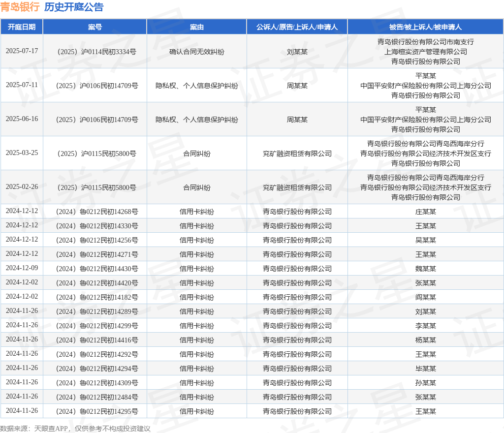Viewport: 504px width, 433px height.
Task: Click defendant 张某某 in the 12484号 row
Action: (x=426, y=397)
